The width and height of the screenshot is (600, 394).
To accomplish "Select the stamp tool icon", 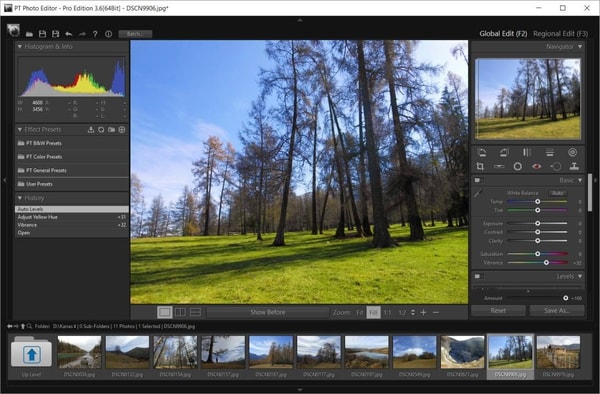I will [x=574, y=166].
